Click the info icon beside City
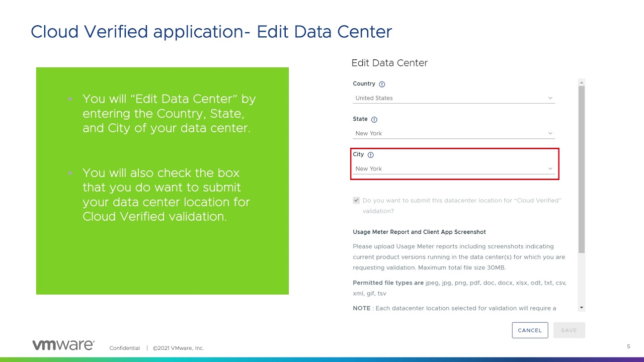This screenshot has height=362, width=644. pos(371,155)
